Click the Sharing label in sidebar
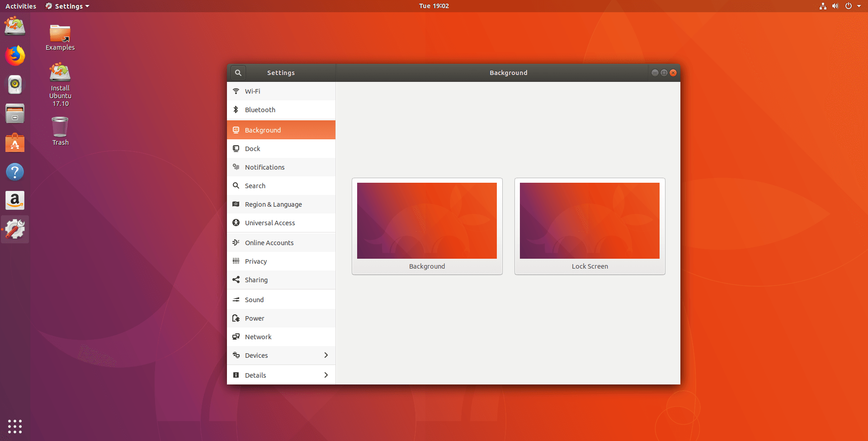The image size is (868, 441). coord(256,280)
